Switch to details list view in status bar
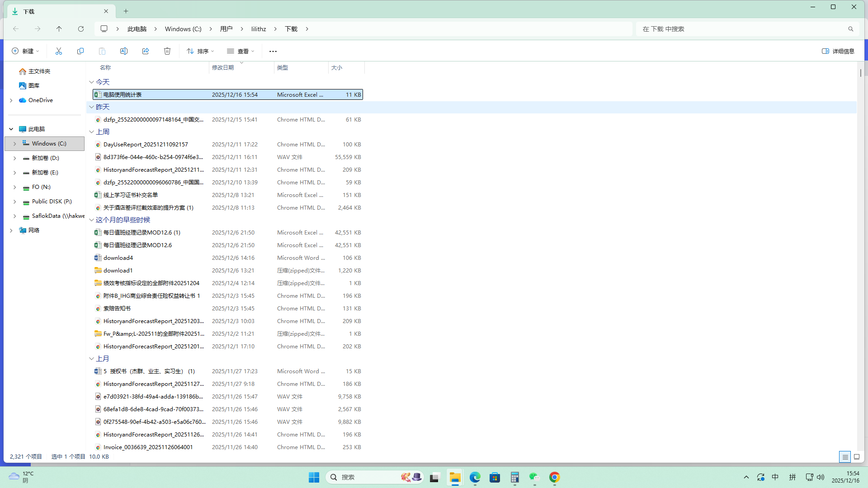 click(844, 457)
